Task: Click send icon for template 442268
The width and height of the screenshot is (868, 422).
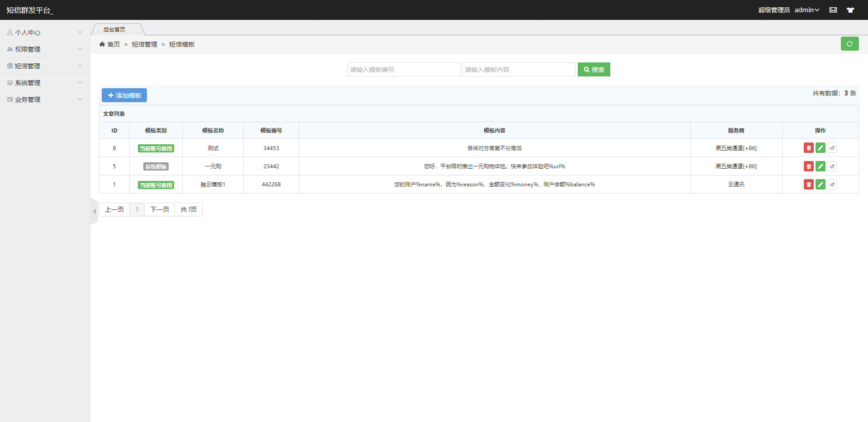Action: [x=832, y=185]
